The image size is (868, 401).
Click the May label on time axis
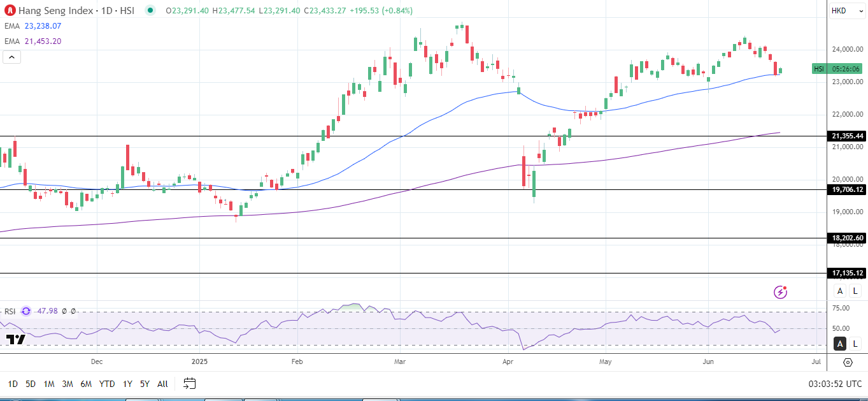(606, 361)
